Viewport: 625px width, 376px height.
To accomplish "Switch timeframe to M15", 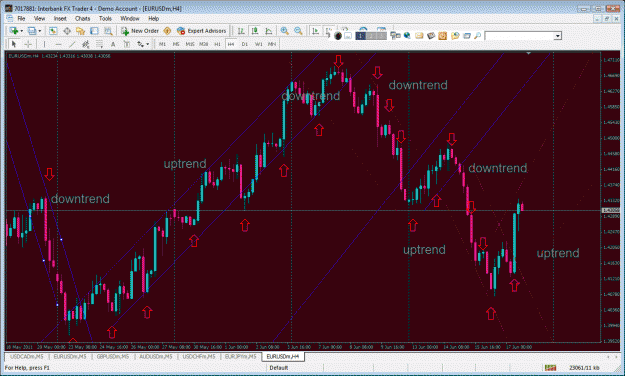I will [x=190, y=44].
